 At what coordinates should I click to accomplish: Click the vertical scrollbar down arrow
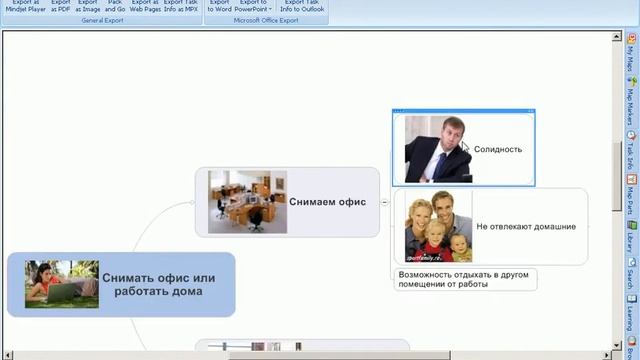click(617, 345)
